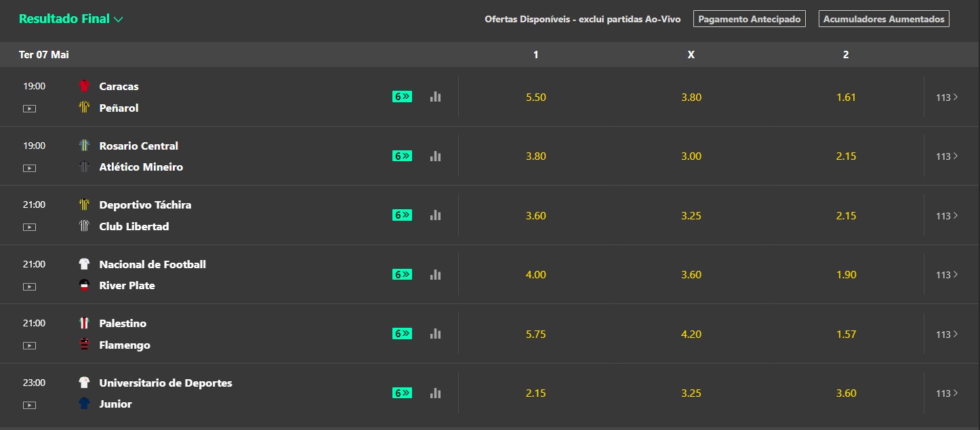
Task: Open the video stream icon under Universitario de Deportes
Action: (x=29, y=404)
